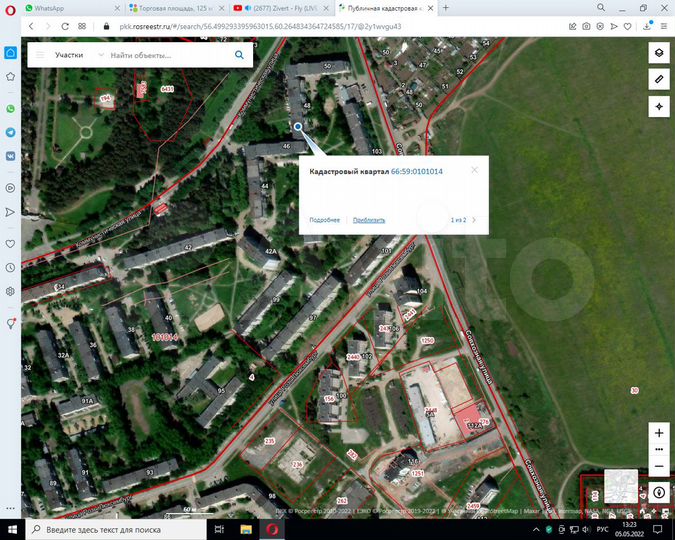Switch basemap using the mini map thumbnail

[621, 486]
